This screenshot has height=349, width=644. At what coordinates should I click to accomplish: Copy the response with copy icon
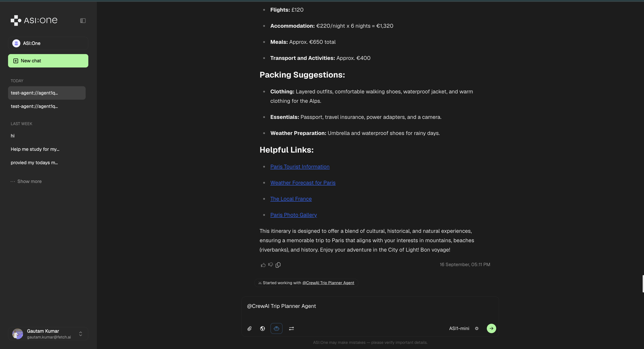click(x=278, y=265)
